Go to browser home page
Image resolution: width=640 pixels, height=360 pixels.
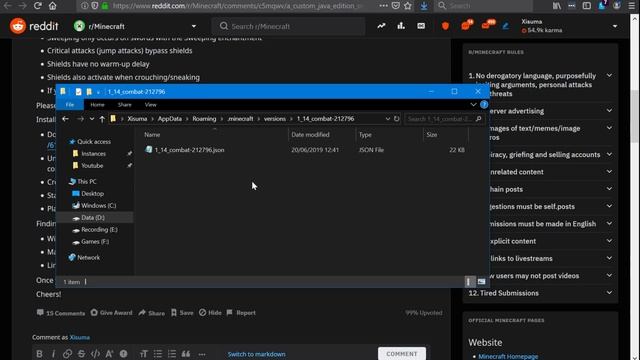click(x=53, y=6)
